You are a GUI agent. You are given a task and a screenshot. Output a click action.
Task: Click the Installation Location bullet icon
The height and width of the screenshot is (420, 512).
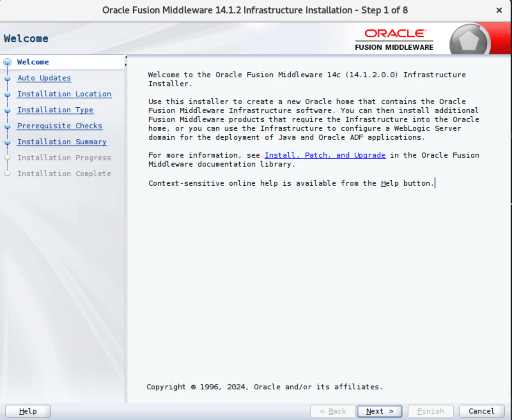click(7, 94)
